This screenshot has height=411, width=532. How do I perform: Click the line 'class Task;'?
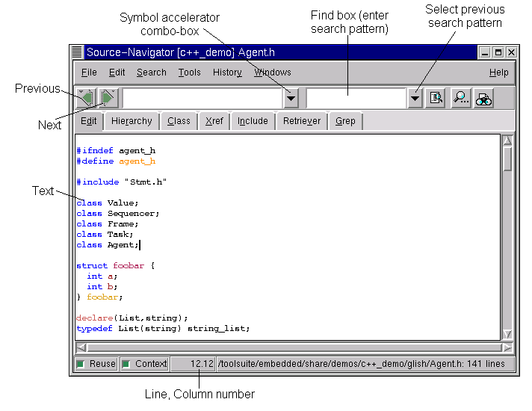105,235
